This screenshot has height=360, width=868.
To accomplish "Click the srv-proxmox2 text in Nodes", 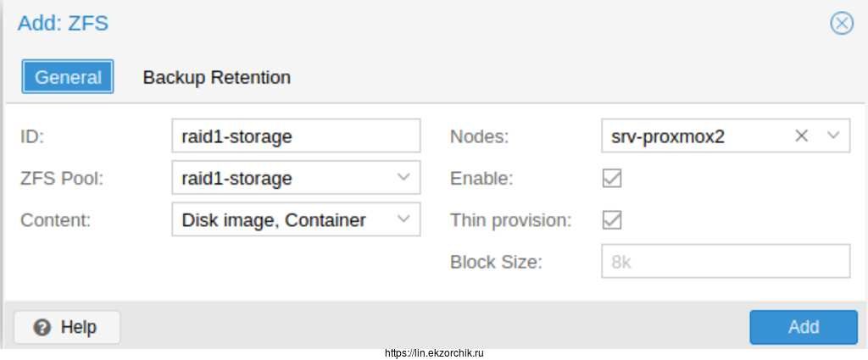I will pyautogui.click(x=668, y=136).
